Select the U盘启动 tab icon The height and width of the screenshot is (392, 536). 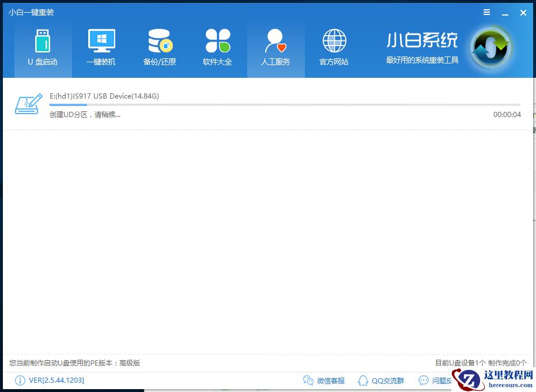point(43,42)
